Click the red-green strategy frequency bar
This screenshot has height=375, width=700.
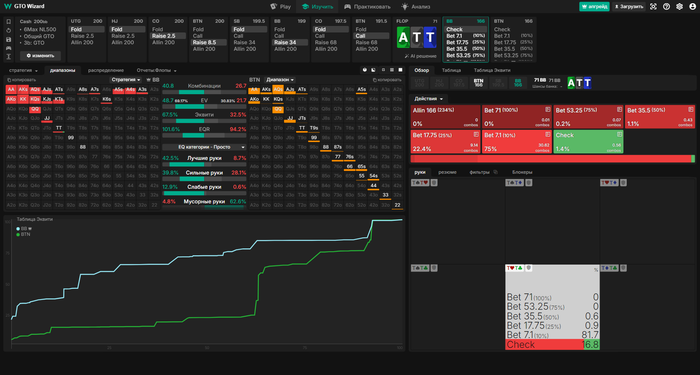tap(553, 158)
